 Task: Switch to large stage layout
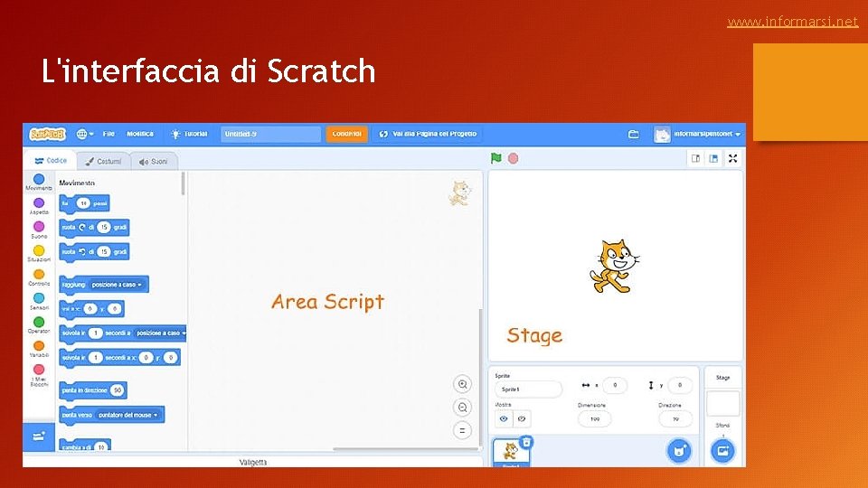pos(713,159)
